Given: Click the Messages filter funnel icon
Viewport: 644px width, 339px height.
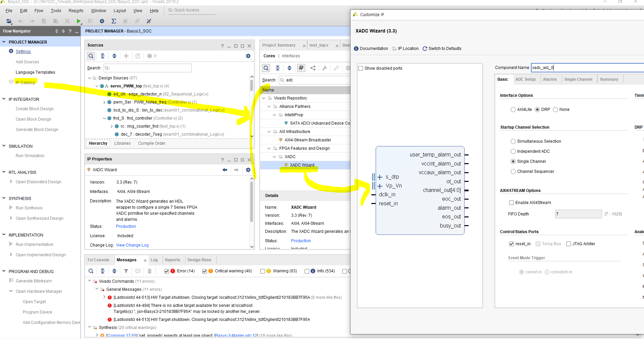Looking at the screenshot, I should (126, 271).
